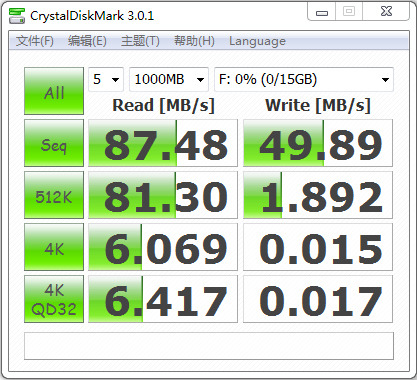Click the empty comment field at bottom
This screenshot has width=417, height=380.
click(209, 346)
